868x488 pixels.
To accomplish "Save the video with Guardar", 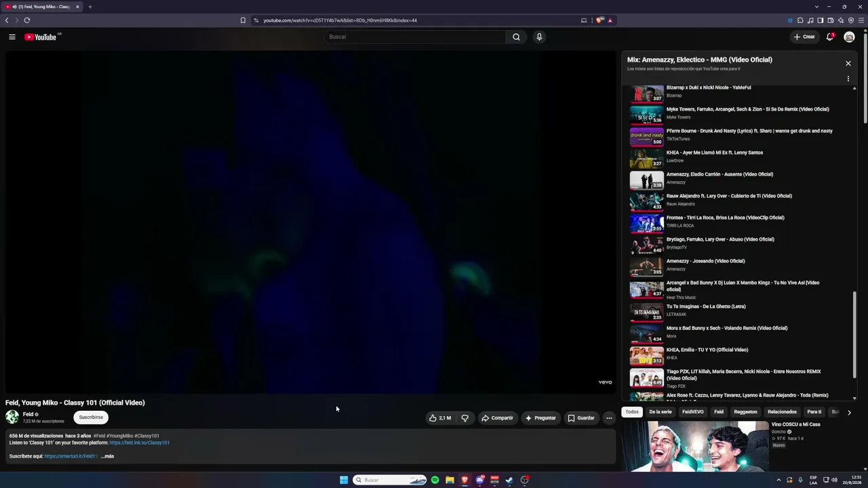I will click(x=581, y=418).
